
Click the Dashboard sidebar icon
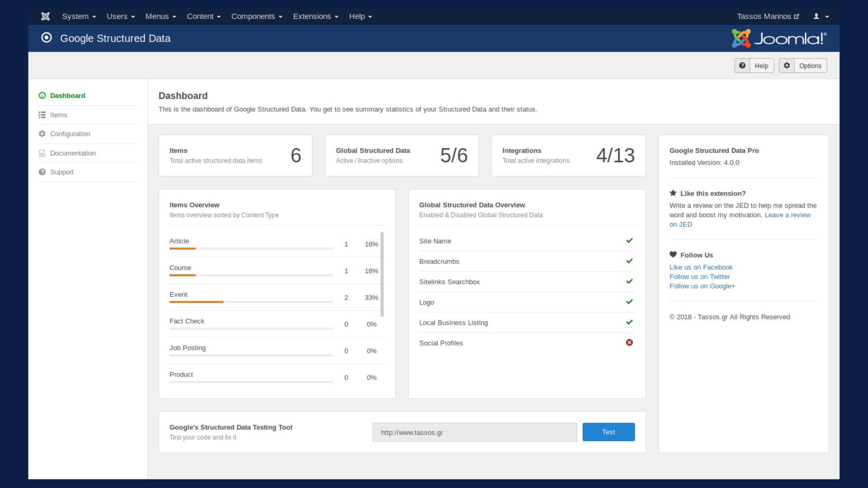[x=42, y=95]
